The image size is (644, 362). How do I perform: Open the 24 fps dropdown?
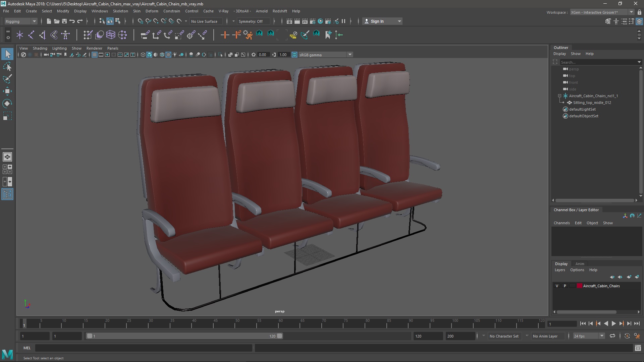click(x=589, y=336)
